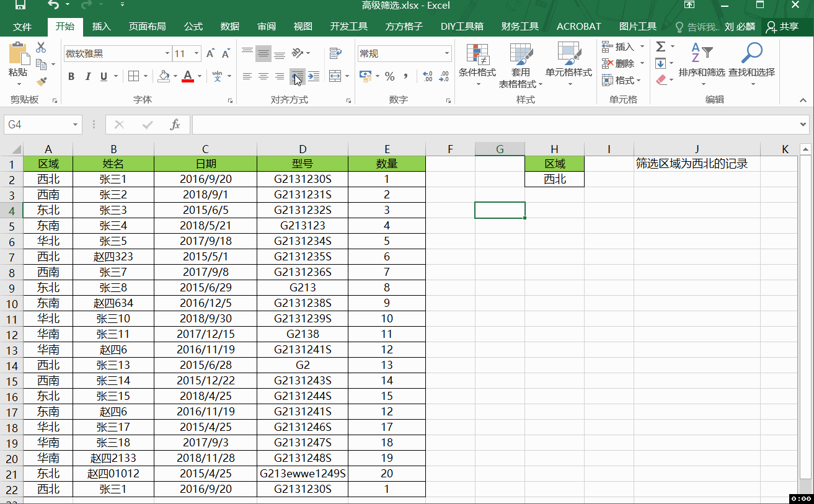Increase the font size

[211, 54]
